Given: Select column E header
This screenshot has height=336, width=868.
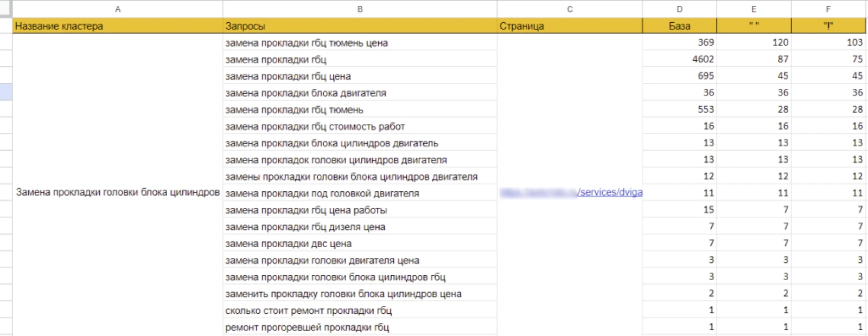Looking at the screenshot, I should point(754,9).
